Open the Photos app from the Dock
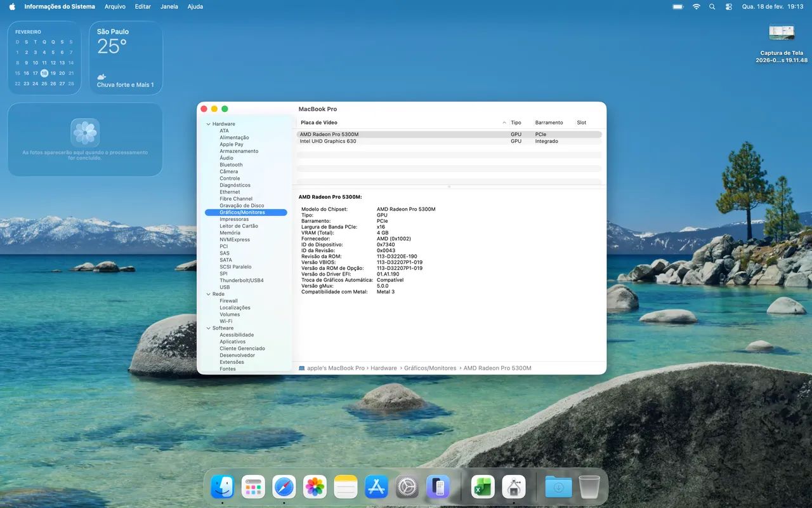Viewport: 812px width, 508px height. (315, 486)
